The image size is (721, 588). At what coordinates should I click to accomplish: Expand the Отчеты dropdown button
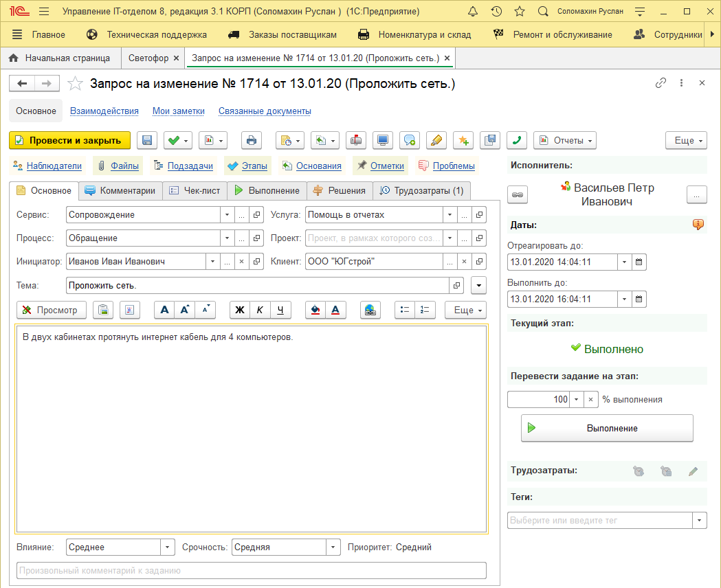pyautogui.click(x=564, y=140)
